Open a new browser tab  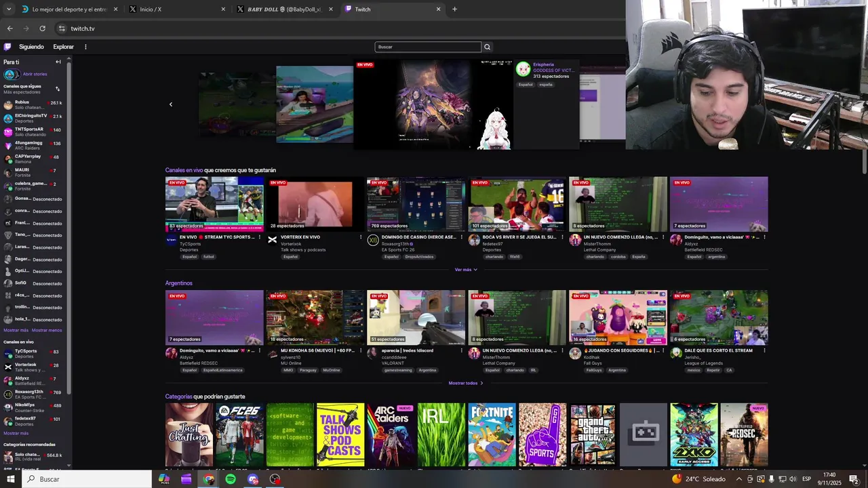[454, 9]
